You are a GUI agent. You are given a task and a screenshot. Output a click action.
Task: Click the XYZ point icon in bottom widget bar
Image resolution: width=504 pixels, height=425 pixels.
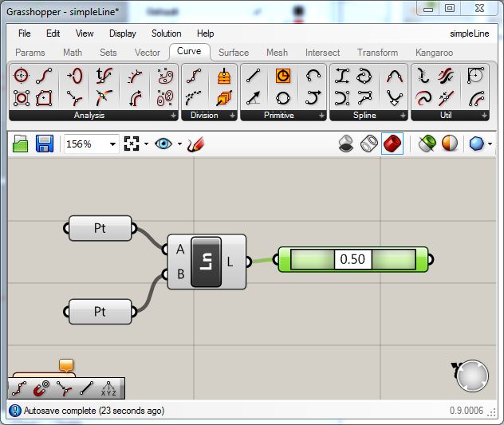tap(108, 388)
